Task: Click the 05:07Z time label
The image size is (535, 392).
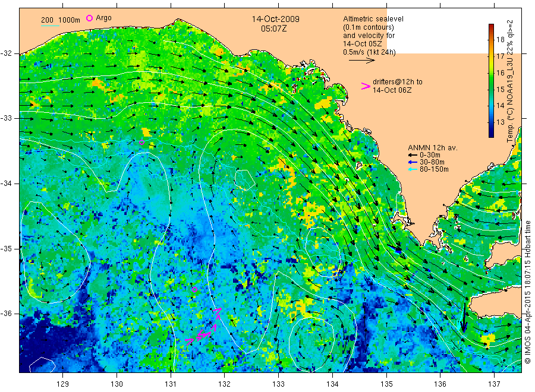Action: tap(273, 29)
